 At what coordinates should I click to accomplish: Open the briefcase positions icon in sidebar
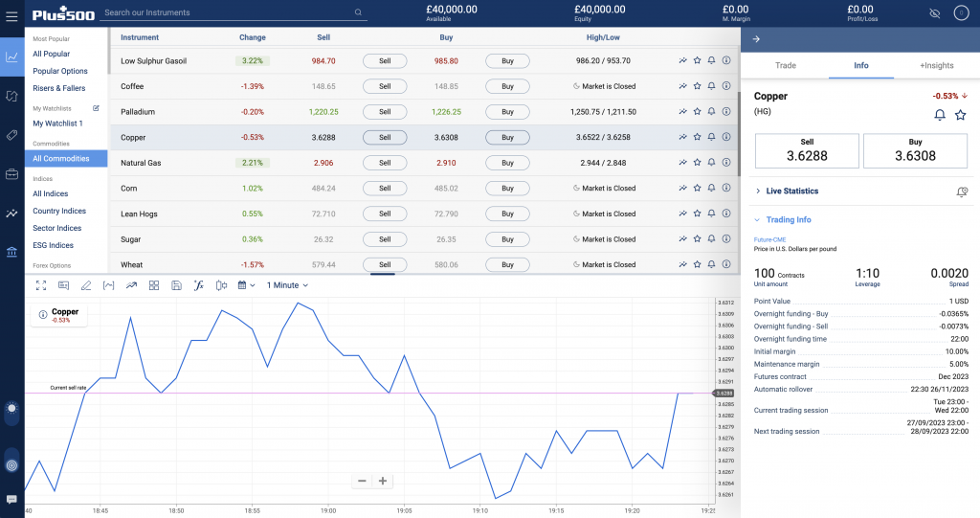(x=11, y=174)
